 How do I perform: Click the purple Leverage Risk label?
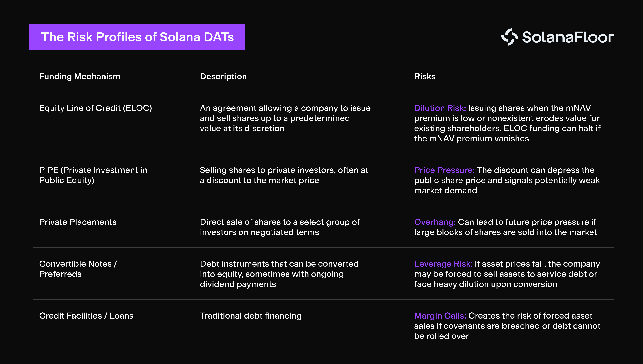(x=443, y=264)
